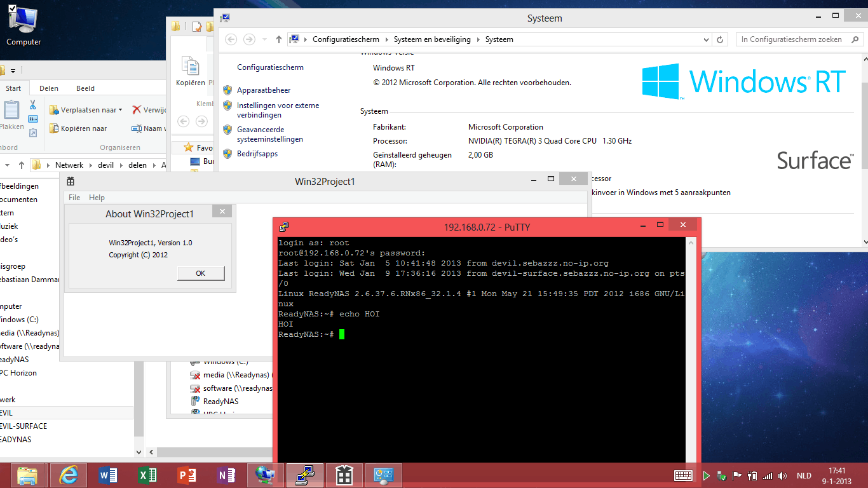Click the touch keyboard icon in tray
Image resolution: width=868 pixels, height=488 pixels.
pyautogui.click(x=683, y=475)
